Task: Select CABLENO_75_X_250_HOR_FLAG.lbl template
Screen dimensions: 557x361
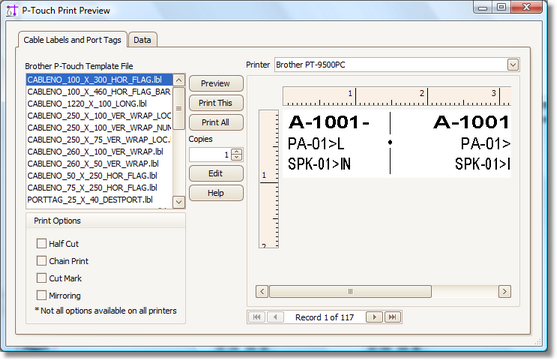Action: click(x=99, y=188)
